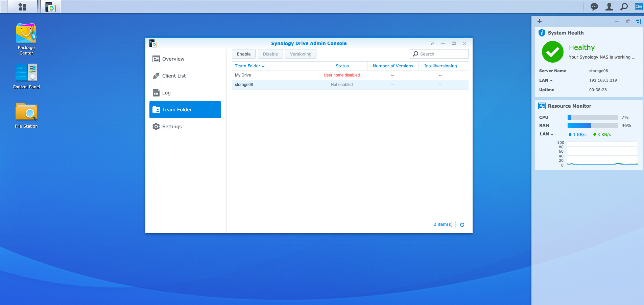Open Overview in the Drive Admin sidebar

click(173, 59)
